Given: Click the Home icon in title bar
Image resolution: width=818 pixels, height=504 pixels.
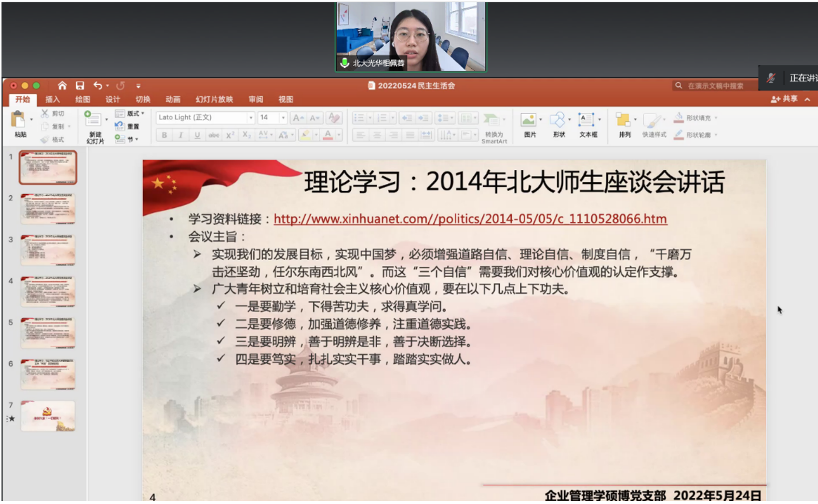Looking at the screenshot, I should pos(62,85).
